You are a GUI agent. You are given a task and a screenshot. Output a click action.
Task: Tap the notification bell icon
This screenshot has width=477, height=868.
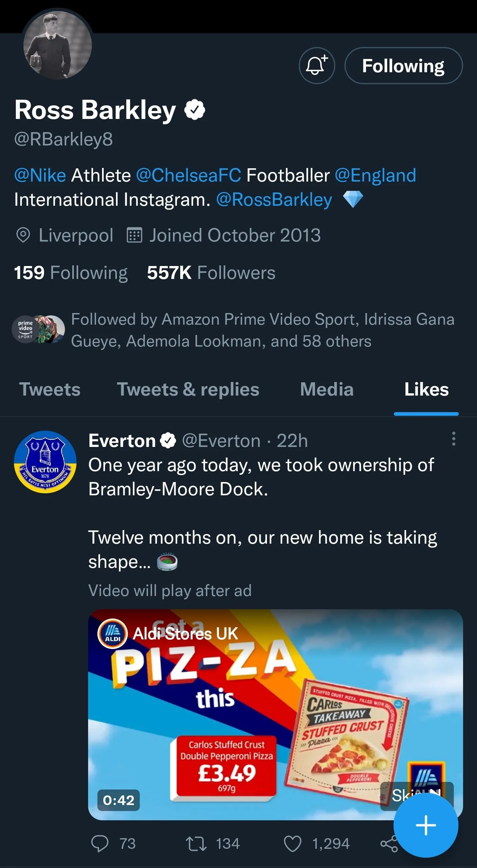pos(317,65)
